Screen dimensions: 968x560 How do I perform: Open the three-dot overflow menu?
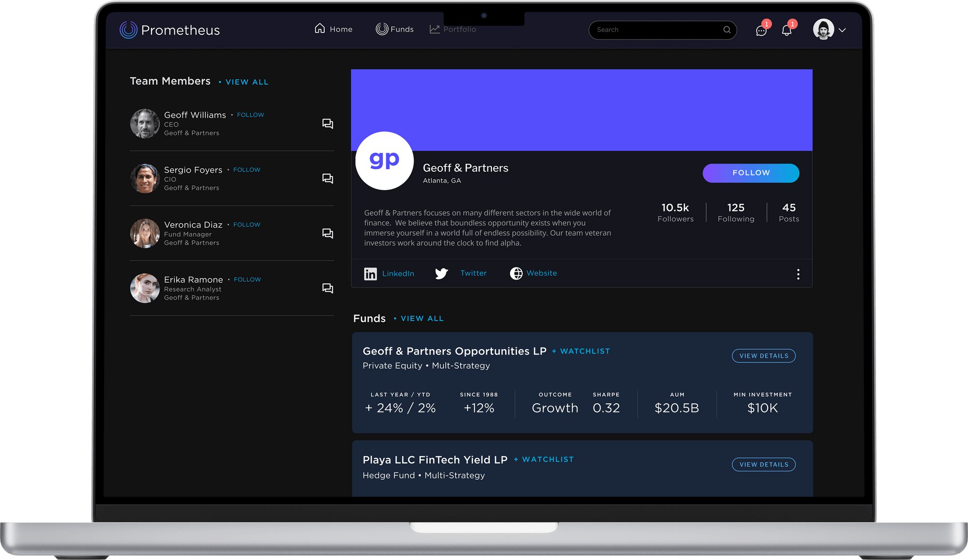point(798,274)
